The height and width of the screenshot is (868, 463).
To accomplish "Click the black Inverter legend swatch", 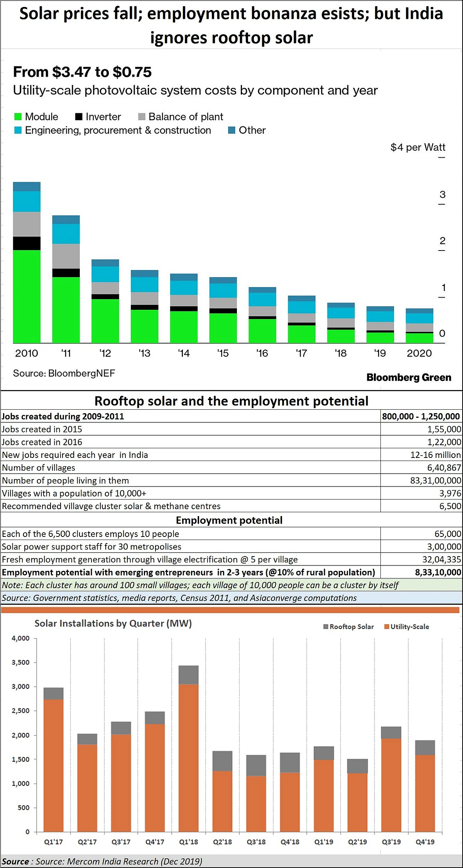I will pyautogui.click(x=79, y=117).
